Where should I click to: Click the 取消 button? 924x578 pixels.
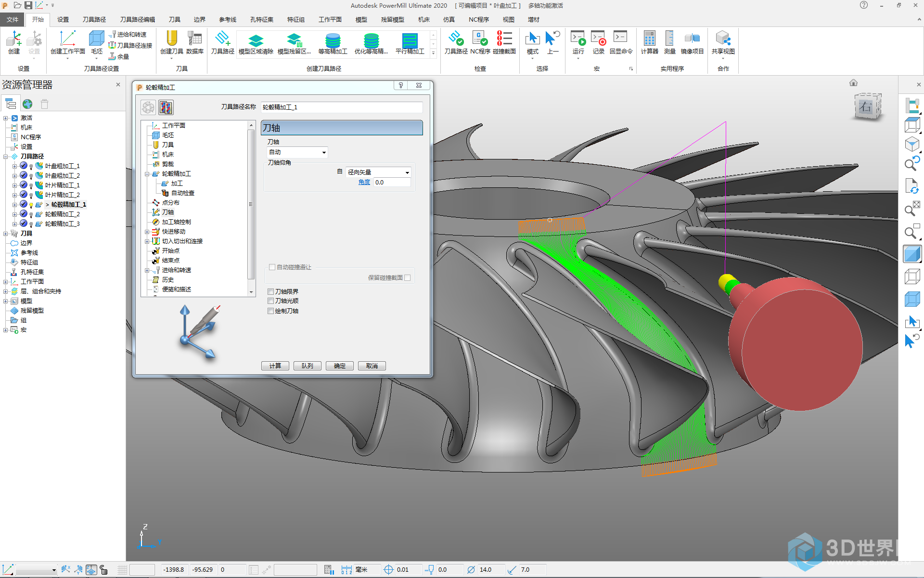tap(372, 366)
